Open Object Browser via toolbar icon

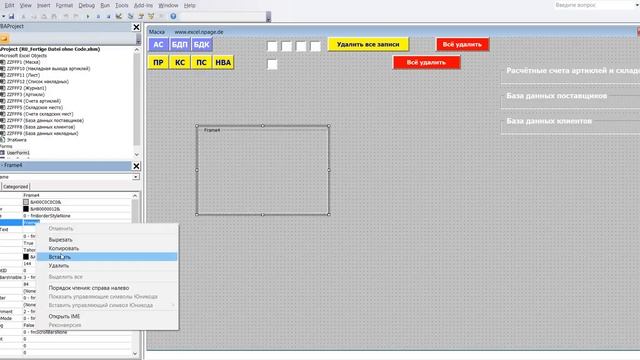(x=151, y=16)
